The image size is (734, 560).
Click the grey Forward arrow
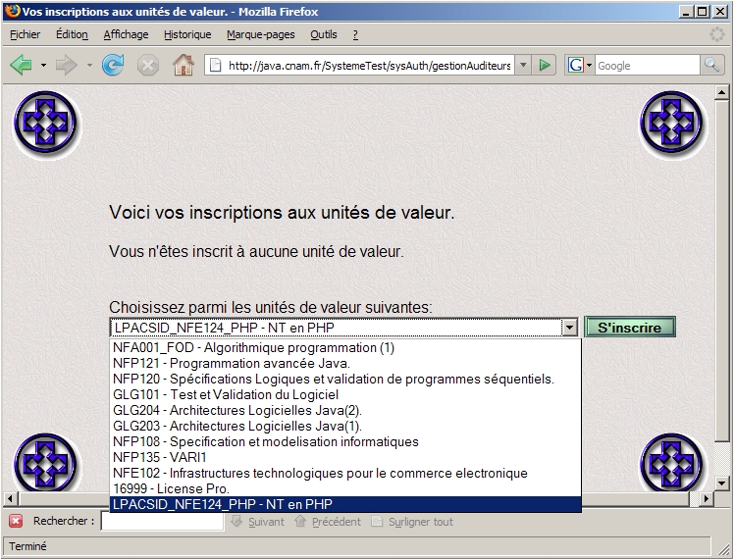click(66, 65)
